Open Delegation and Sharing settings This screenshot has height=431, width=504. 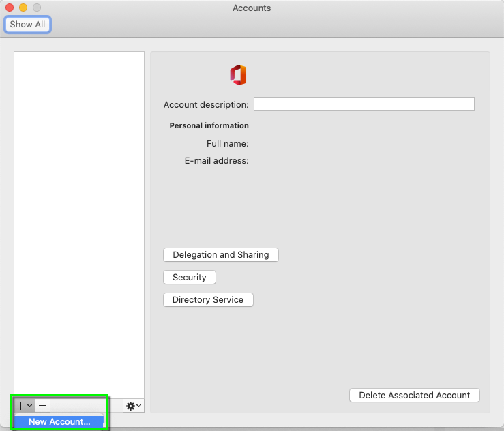(221, 255)
